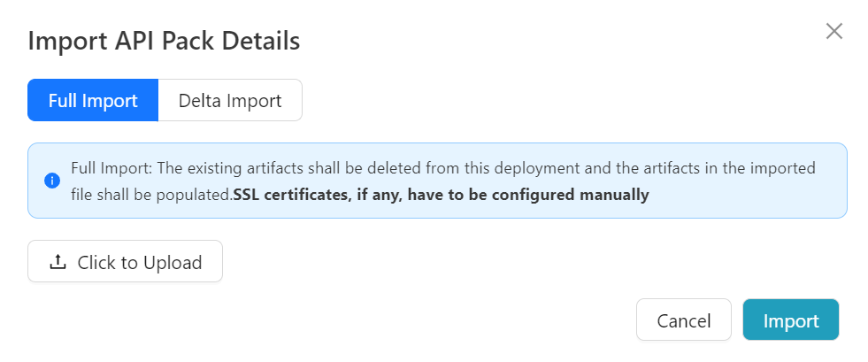The height and width of the screenshot is (362, 868).
Task: Open the file picker via Click to Upload
Action: click(125, 262)
